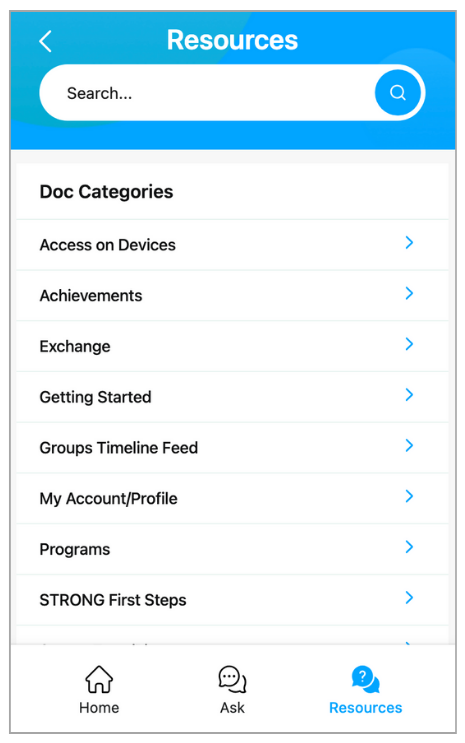The image size is (465, 743).
Task: Open Programs chevron arrow
Action: point(409,547)
